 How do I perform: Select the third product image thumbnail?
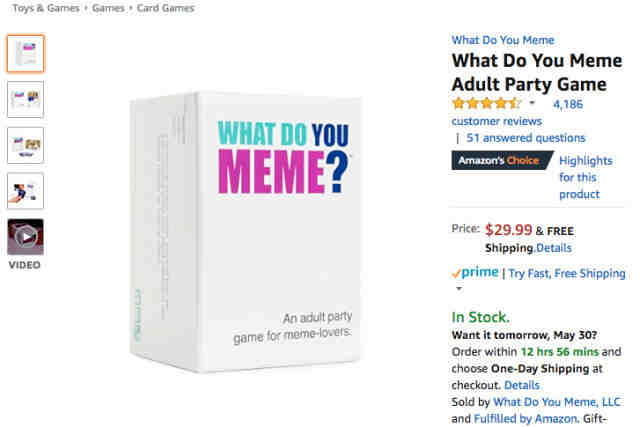pyautogui.click(x=25, y=145)
